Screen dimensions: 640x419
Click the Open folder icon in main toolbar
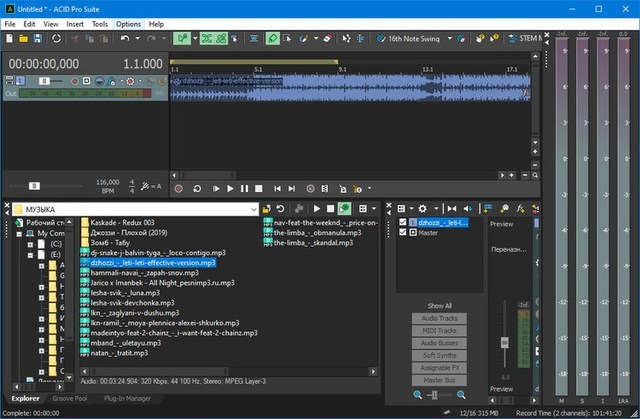click(22, 38)
